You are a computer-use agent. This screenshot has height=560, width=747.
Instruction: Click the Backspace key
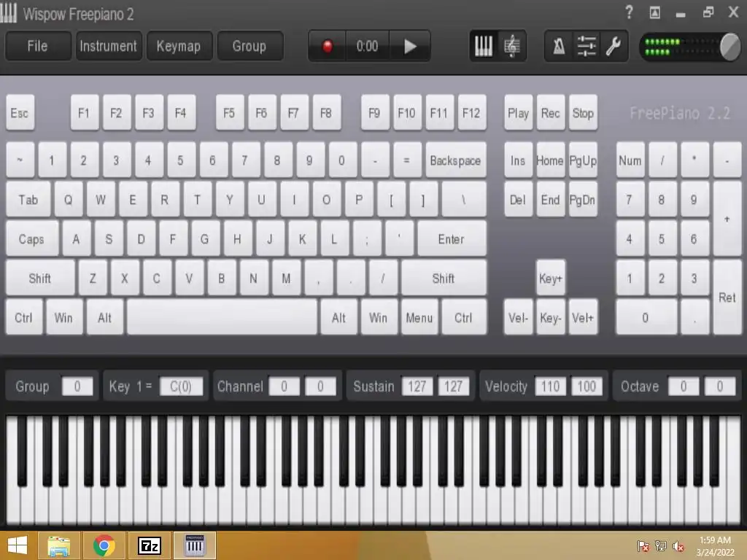(455, 160)
